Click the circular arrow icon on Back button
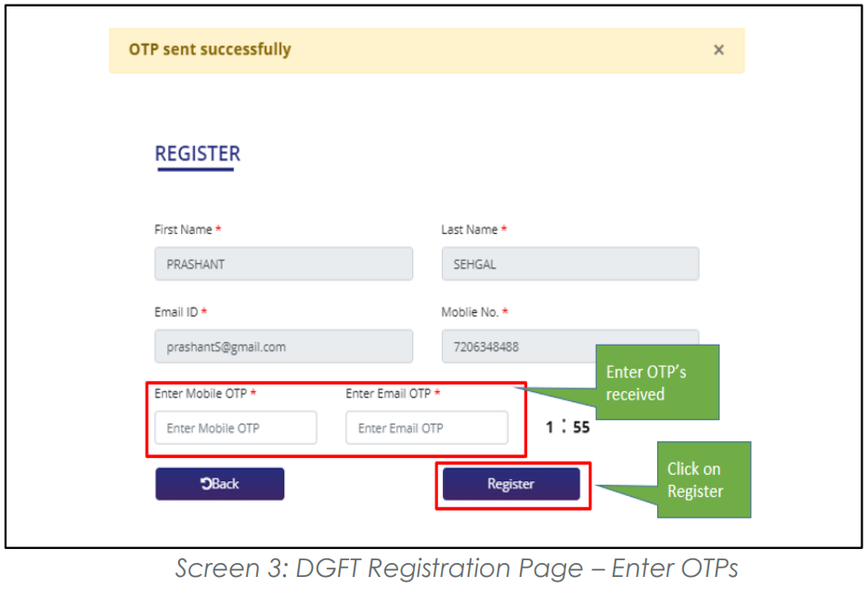This screenshot has height=589, width=868. (x=205, y=484)
